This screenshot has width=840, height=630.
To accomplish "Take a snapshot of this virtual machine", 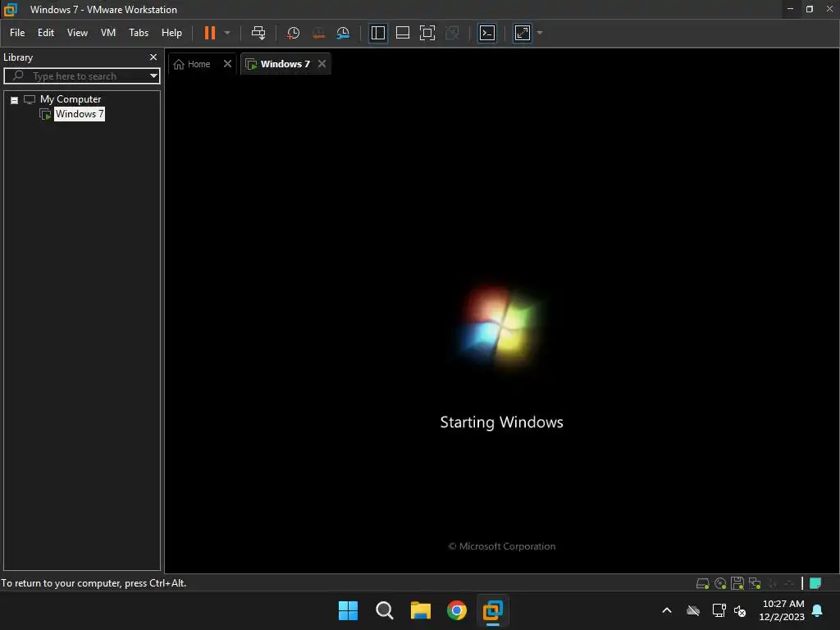I will [x=293, y=33].
